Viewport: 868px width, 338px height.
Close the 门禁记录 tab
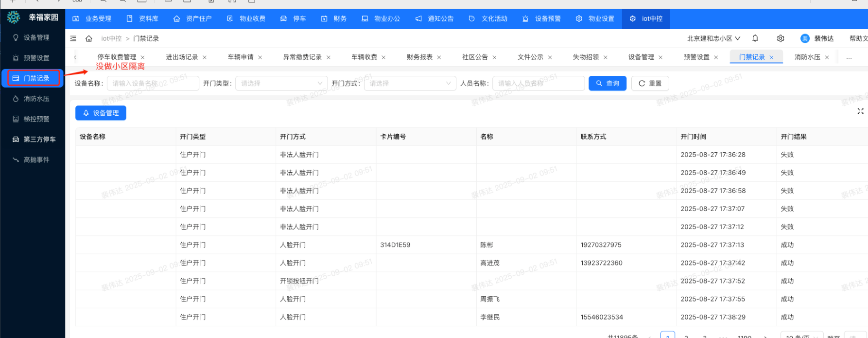771,57
